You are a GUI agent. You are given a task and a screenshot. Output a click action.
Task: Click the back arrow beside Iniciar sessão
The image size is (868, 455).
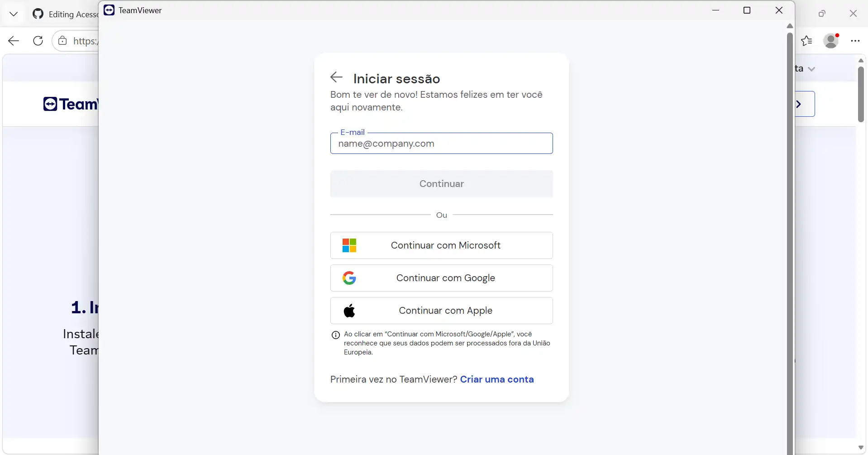(x=336, y=77)
